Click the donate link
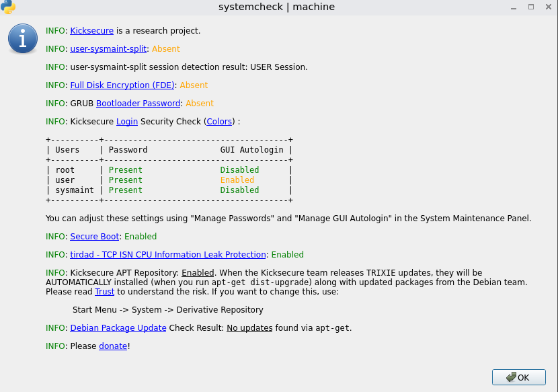 (113, 346)
